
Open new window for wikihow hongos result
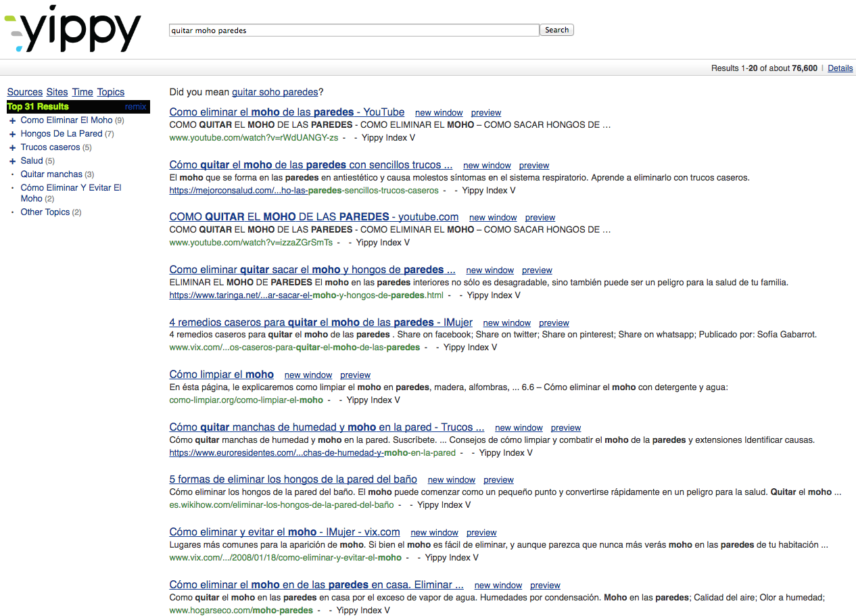point(452,480)
